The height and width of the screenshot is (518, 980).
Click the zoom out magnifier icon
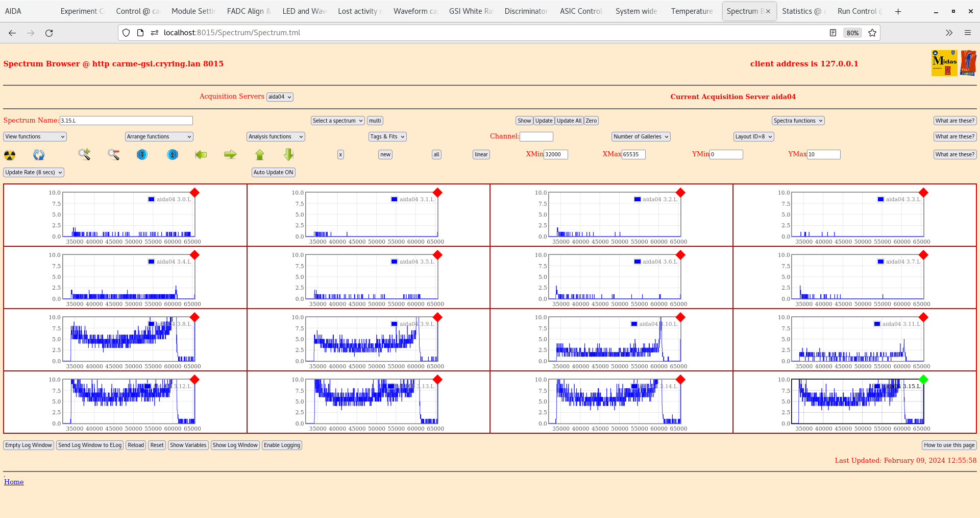click(x=113, y=154)
